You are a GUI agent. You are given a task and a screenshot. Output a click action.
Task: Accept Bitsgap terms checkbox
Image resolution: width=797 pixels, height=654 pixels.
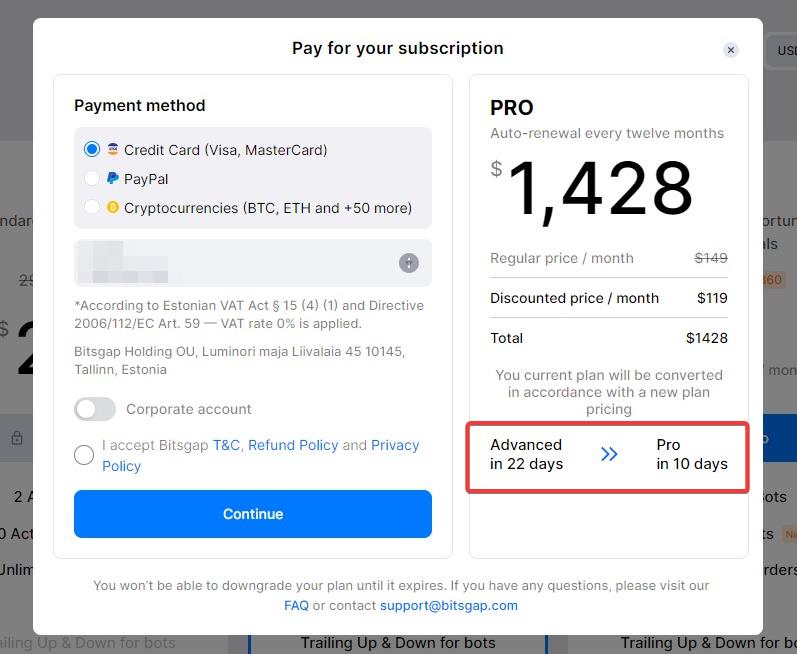pyautogui.click(x=84, y=456)
